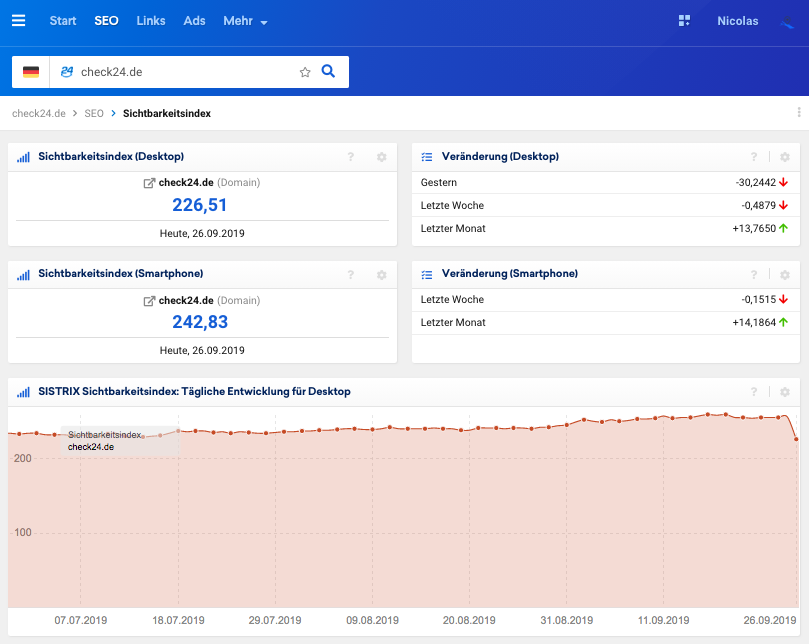This screenshot has width=809, height=644.
Task: Click the SEO breadcrumb link
Action: pos(94,114)
